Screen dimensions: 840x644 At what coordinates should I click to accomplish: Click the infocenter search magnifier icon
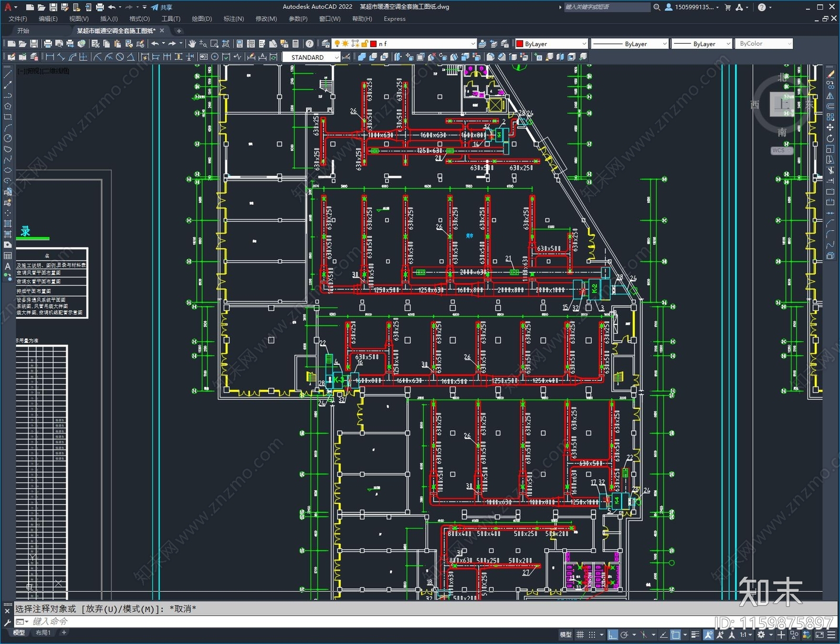pyautogui.click(x=657, y=7)
